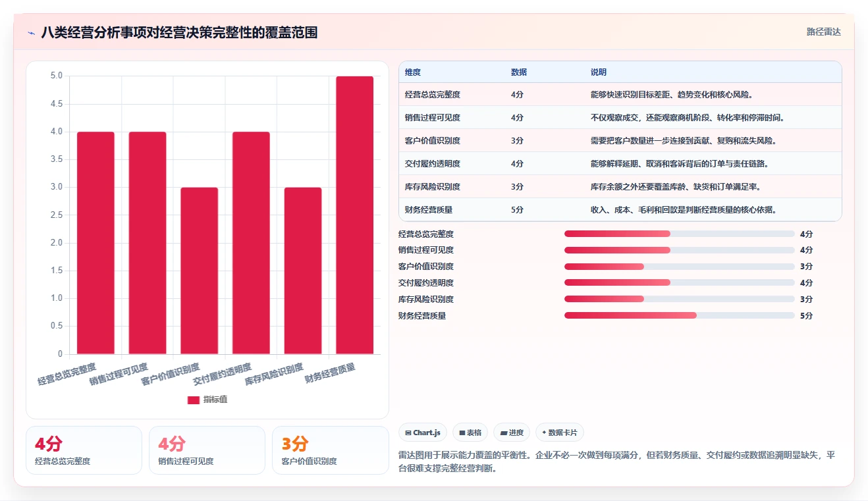
Task: Click the 客户价值识别度 bar in the chart
Action: pyautogui.click(x=199, y=271)
